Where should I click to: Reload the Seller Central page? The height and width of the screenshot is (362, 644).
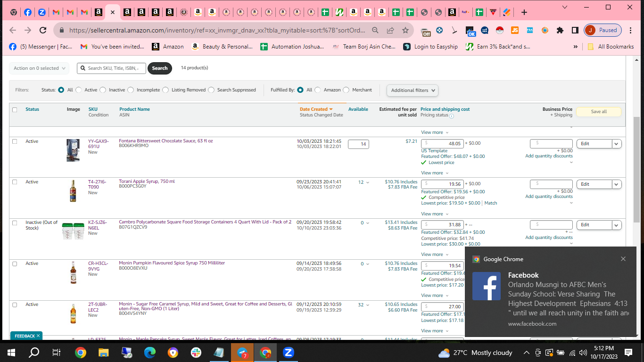pos(43,30)
